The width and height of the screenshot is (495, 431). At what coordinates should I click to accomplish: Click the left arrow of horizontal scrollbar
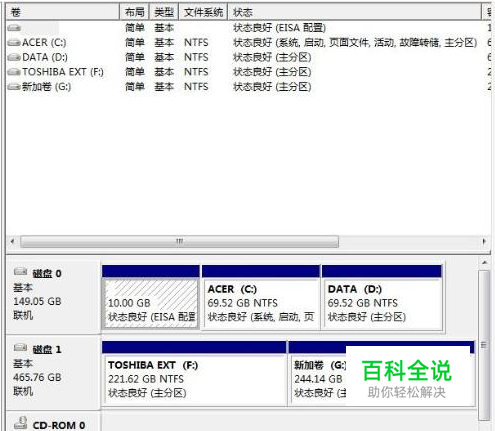[x=13, y=241]
